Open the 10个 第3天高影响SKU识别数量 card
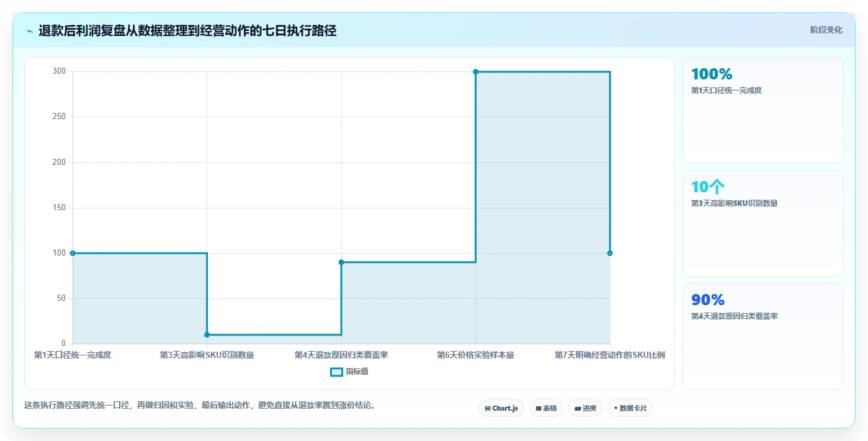The image size is (868, 441). click(763, 223)
